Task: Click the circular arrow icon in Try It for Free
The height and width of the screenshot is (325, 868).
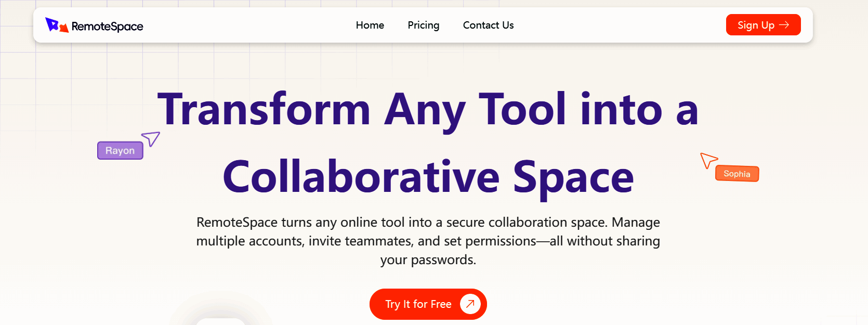Action: point(470,304)
